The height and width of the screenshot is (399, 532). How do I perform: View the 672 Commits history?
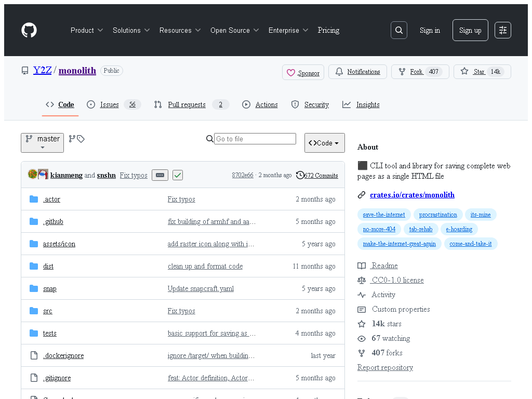[321, 176]
